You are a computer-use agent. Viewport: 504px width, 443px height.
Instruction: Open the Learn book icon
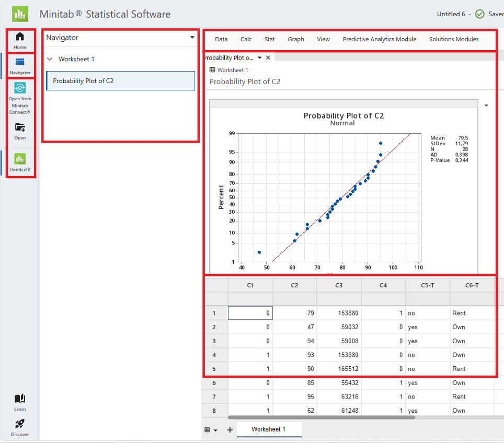20,399
